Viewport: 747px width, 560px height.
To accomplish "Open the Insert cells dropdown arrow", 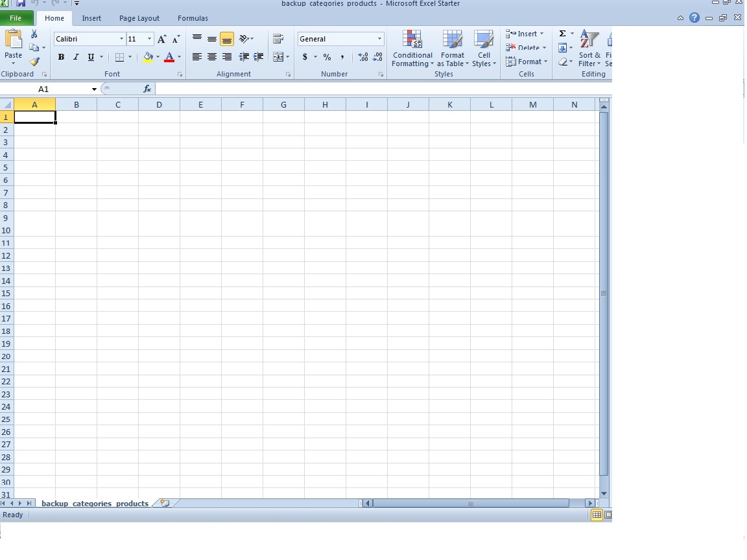I will tap(541, 34).
